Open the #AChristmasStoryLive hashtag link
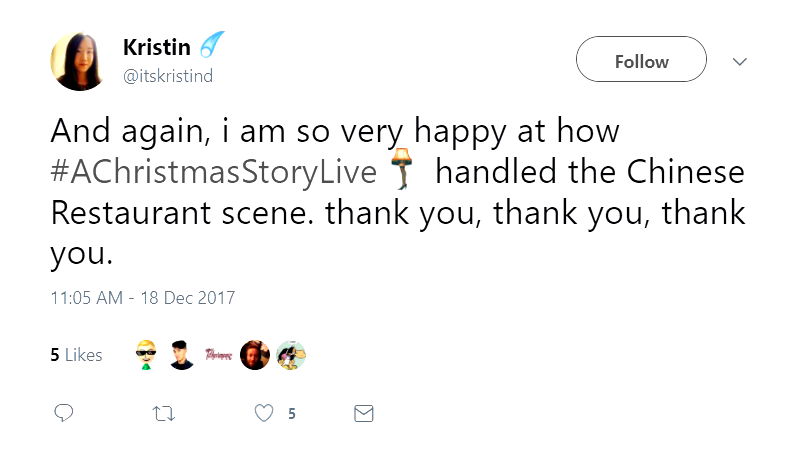The height and width of the screenshot is (460, 800). tap(213, 172)
